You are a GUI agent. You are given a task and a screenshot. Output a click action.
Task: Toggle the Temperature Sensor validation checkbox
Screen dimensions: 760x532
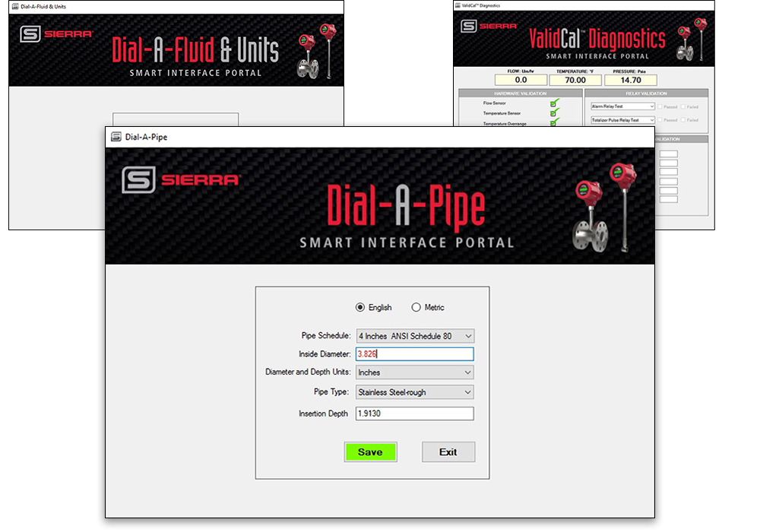click(553, 113)
